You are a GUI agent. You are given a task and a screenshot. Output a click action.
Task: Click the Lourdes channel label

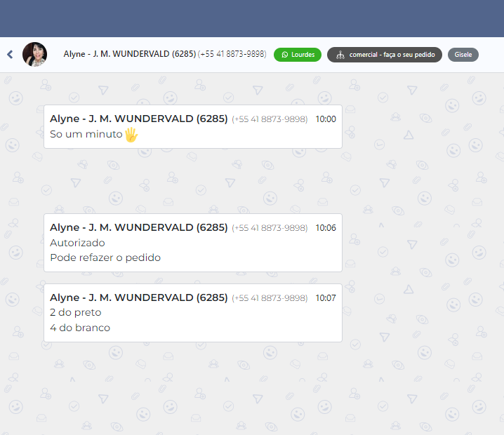(x=303, y=55)
